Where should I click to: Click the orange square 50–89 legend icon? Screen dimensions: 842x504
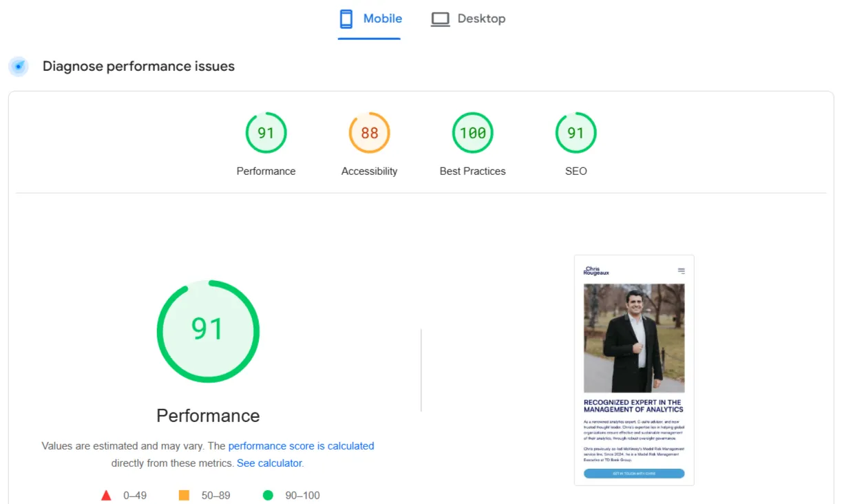click(x=184, y=495)
